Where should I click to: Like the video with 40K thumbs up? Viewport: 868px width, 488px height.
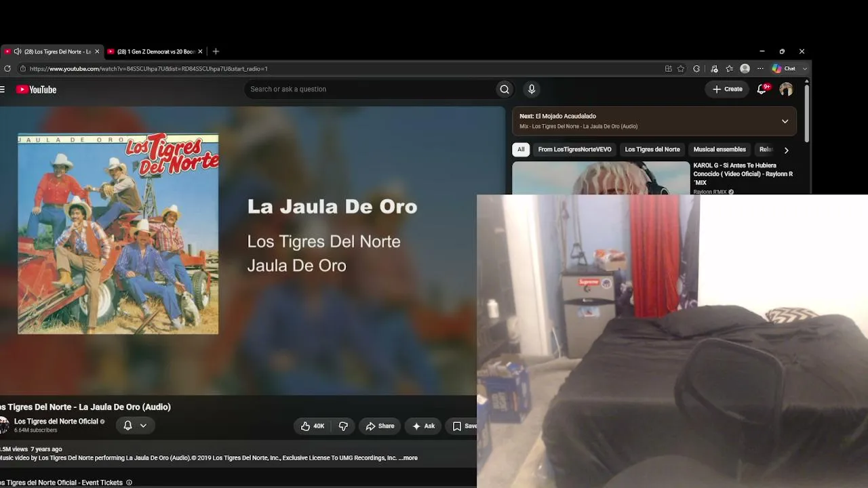tap(313, 426)
